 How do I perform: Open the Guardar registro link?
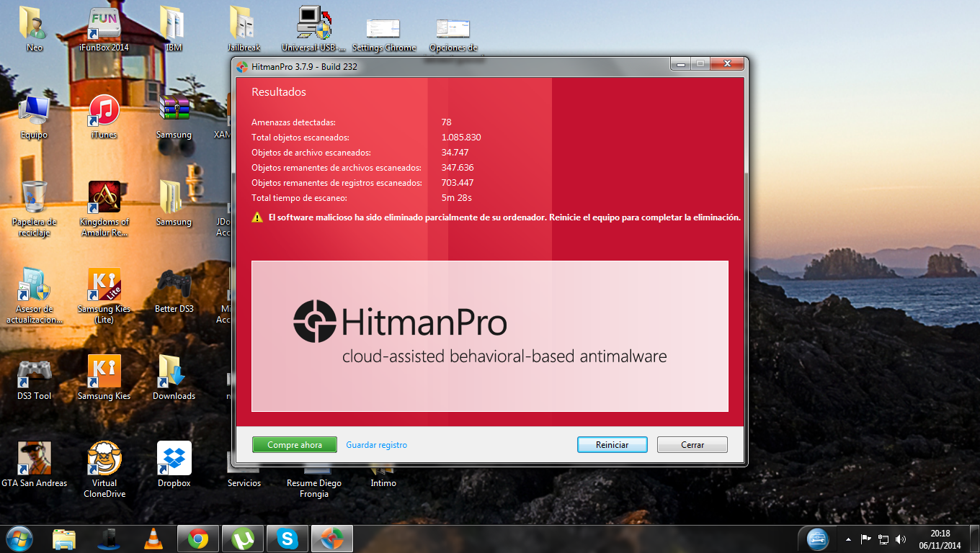[x=376, y=445]
